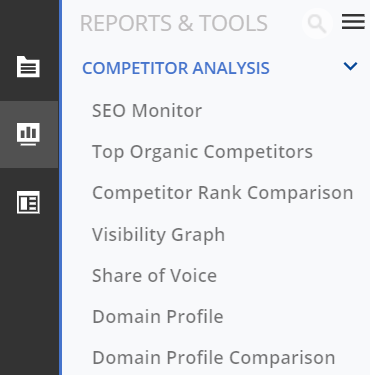This screenshot has height=375, width=370.
Task: Go to Share of Voice
Action: 154,275
